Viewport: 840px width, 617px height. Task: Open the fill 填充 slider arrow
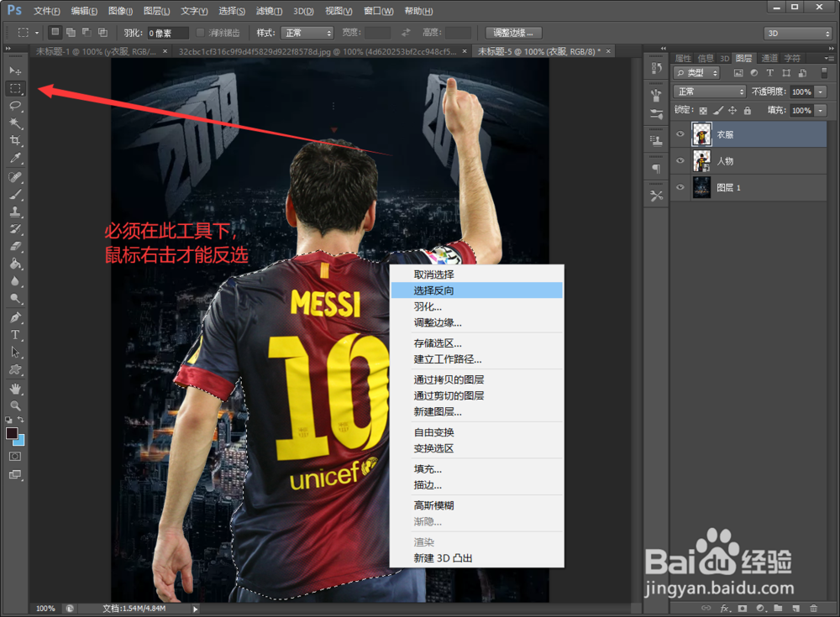coord(821,110)
